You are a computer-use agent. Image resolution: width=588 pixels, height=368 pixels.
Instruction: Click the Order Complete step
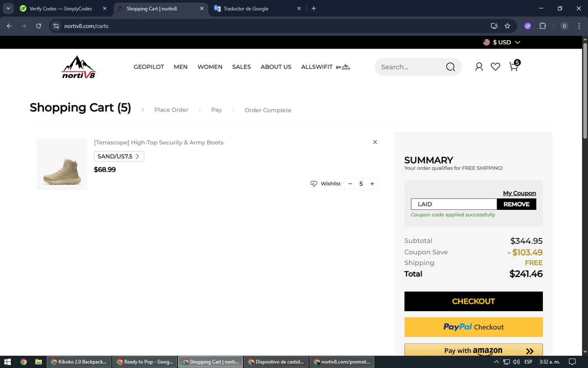coord(268,110)
